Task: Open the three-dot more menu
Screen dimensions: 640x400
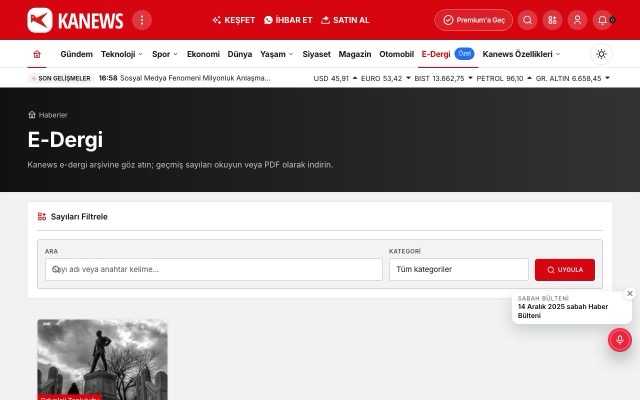Action: (142, 20)
